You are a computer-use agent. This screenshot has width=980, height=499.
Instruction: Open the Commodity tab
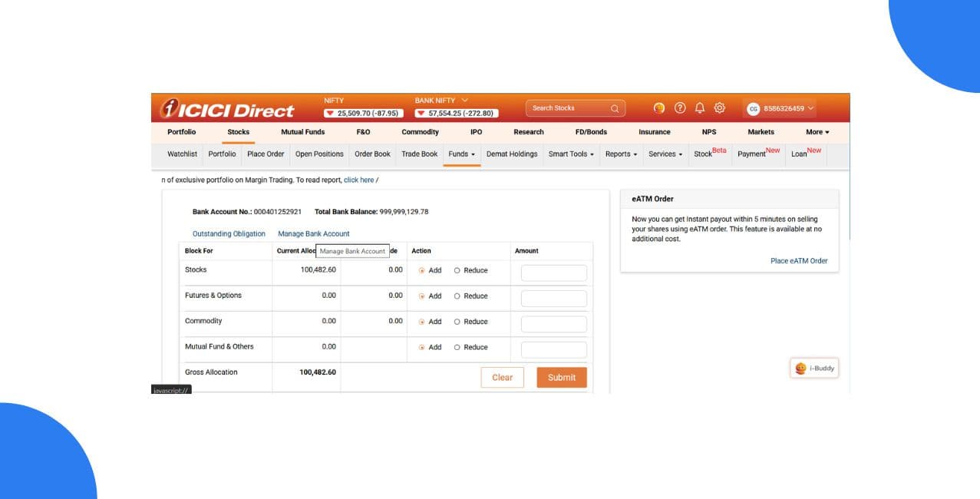point(421,132)
